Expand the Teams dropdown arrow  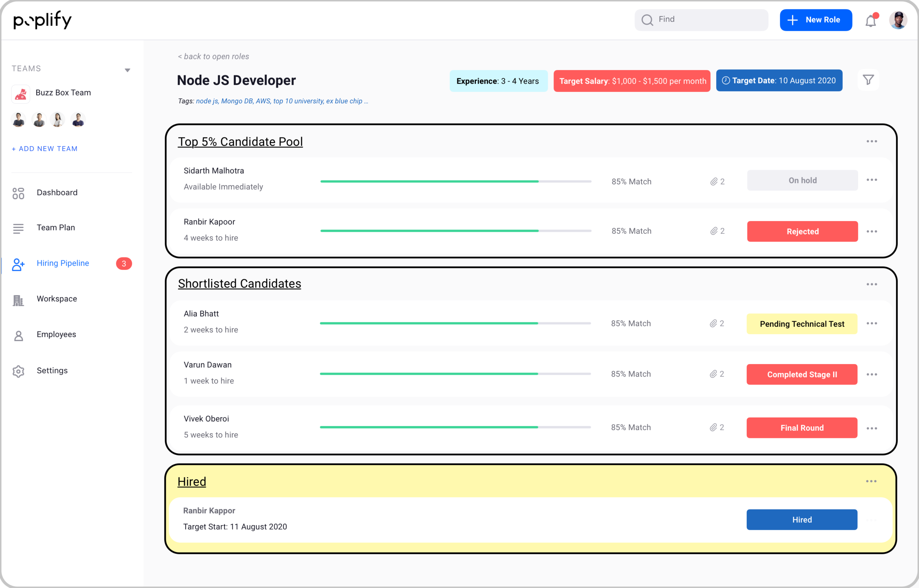pyautogui.click(x=127, y=70)
